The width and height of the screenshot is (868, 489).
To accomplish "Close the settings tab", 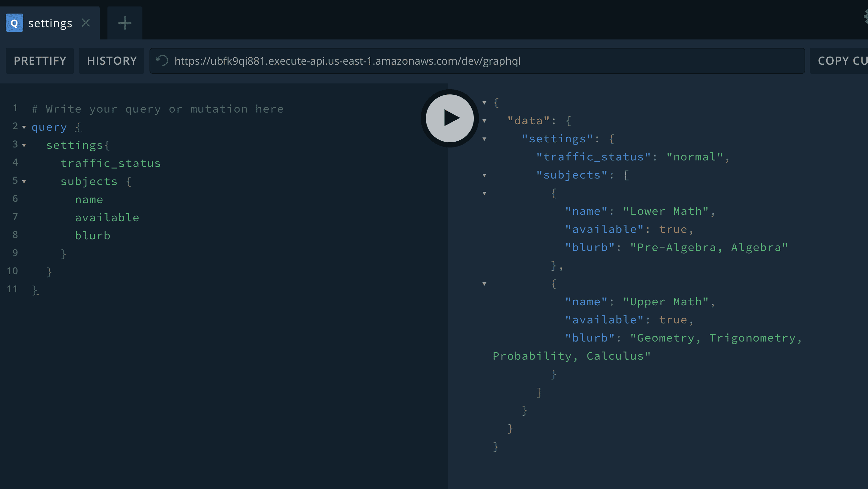I will click(86, 23).
